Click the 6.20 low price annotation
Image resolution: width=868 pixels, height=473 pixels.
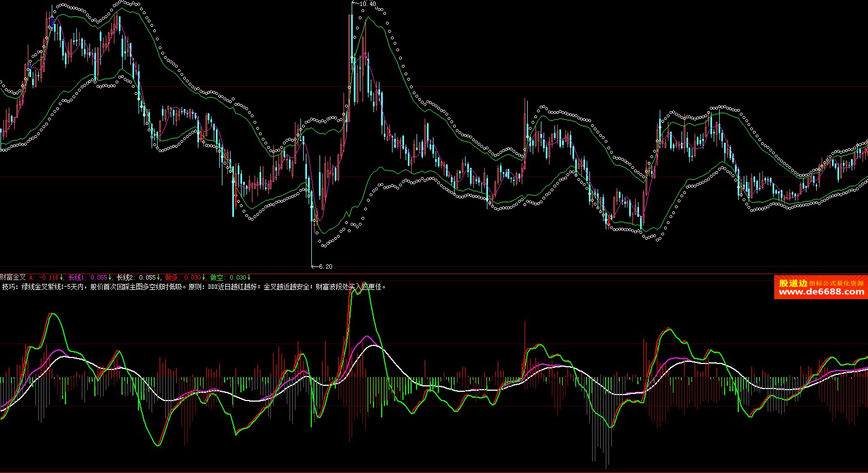(x=325, y=266)
